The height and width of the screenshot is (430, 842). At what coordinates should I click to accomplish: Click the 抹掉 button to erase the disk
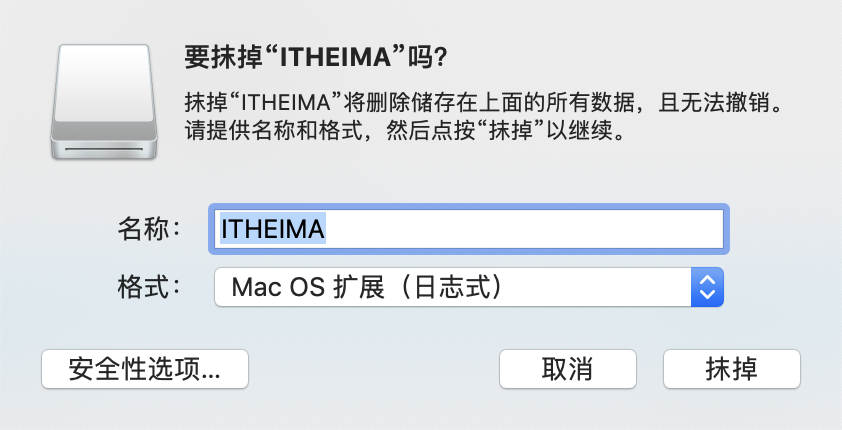pos(732,369)
